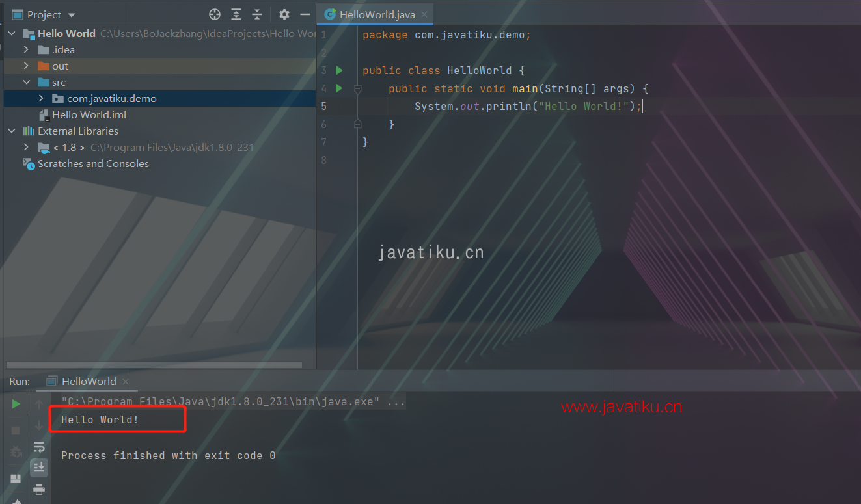This screenshot has width=861, height=504.
Task: Expand the com.javatiku.demo package
Action: pos(41,98)
